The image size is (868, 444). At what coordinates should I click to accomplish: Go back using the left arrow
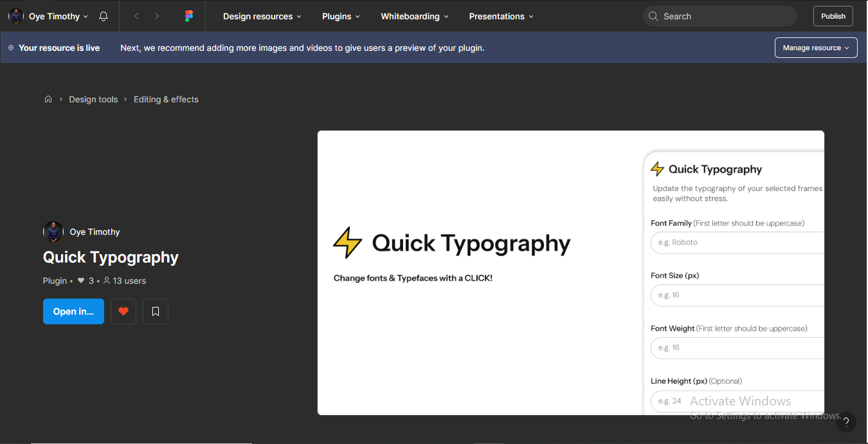(136, 16)
